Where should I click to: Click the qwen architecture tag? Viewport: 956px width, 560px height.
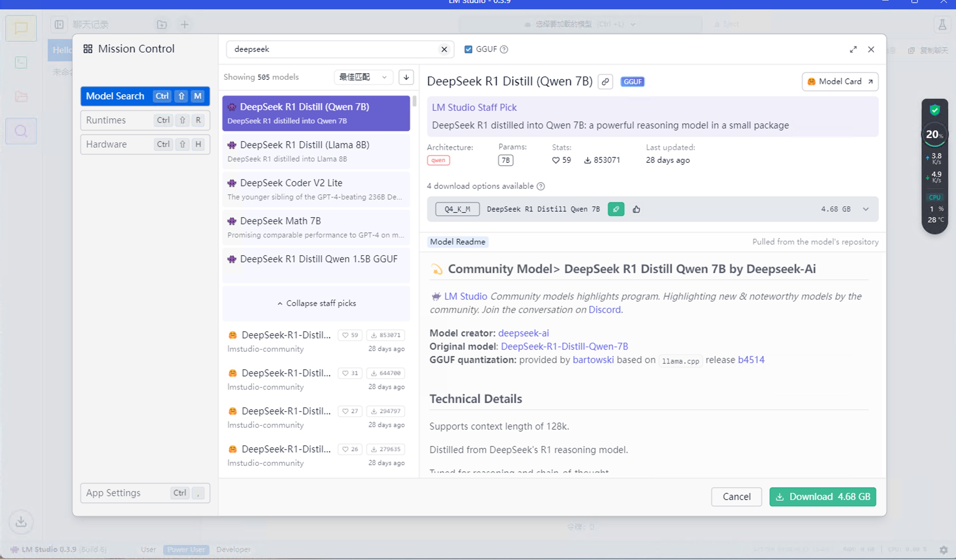[438, 160]
